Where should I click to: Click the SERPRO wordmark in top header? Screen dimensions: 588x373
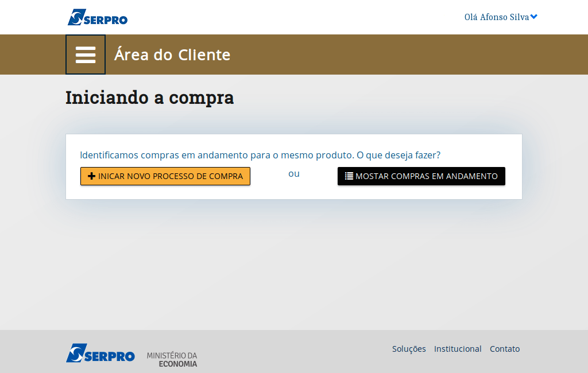click(x=106, y=20)
